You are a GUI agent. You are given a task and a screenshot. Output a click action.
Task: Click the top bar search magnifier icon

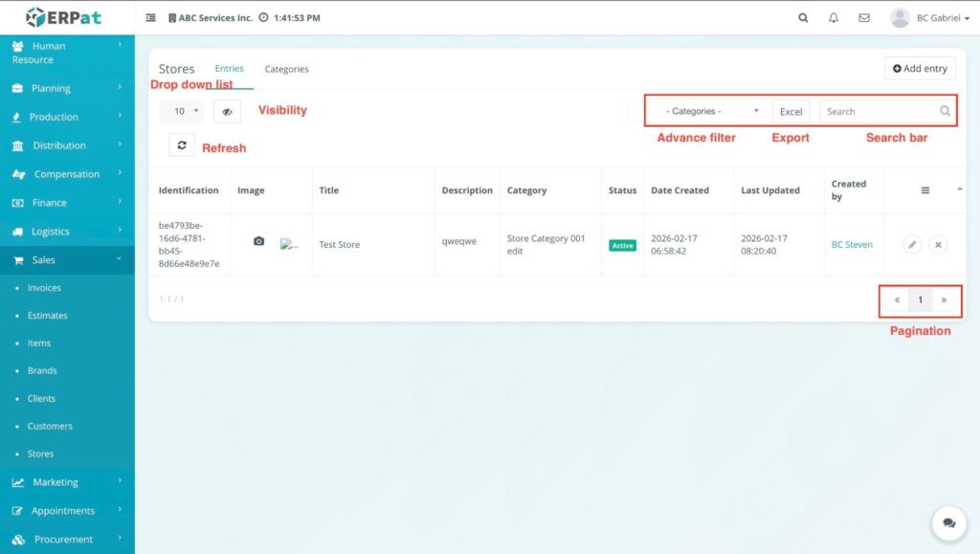[x=803, y=18]
